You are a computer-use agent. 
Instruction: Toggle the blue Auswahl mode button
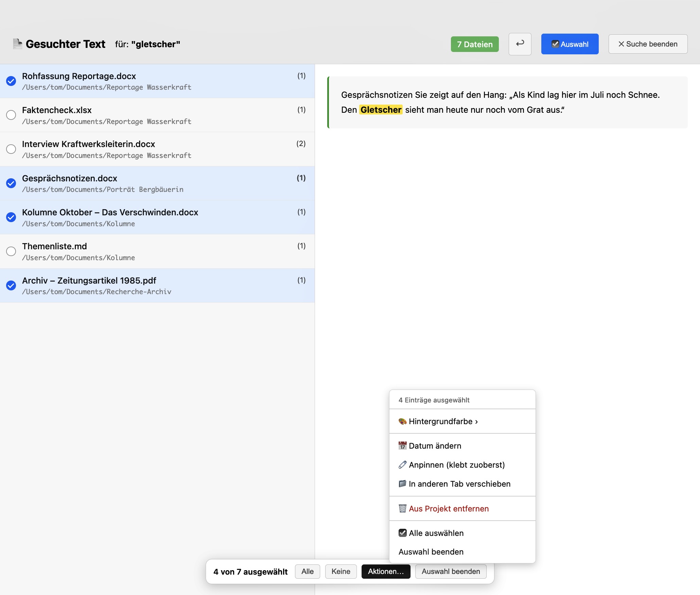(570, 44)
